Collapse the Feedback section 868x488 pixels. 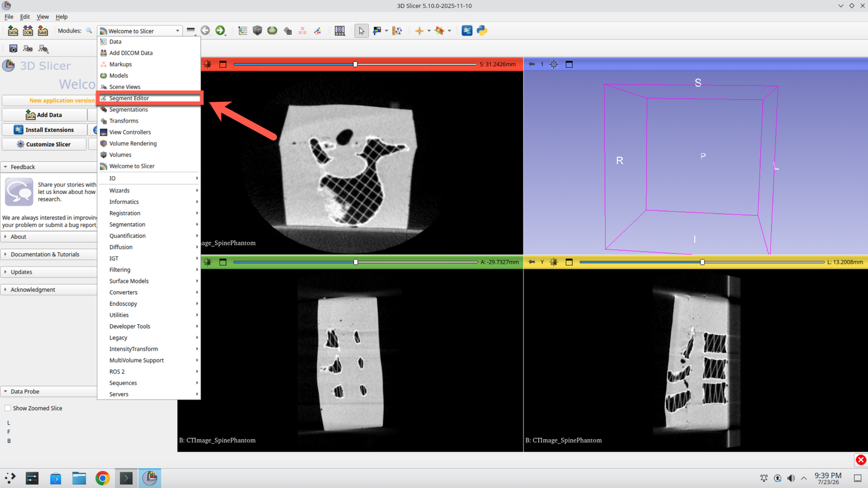click(49, 167)
